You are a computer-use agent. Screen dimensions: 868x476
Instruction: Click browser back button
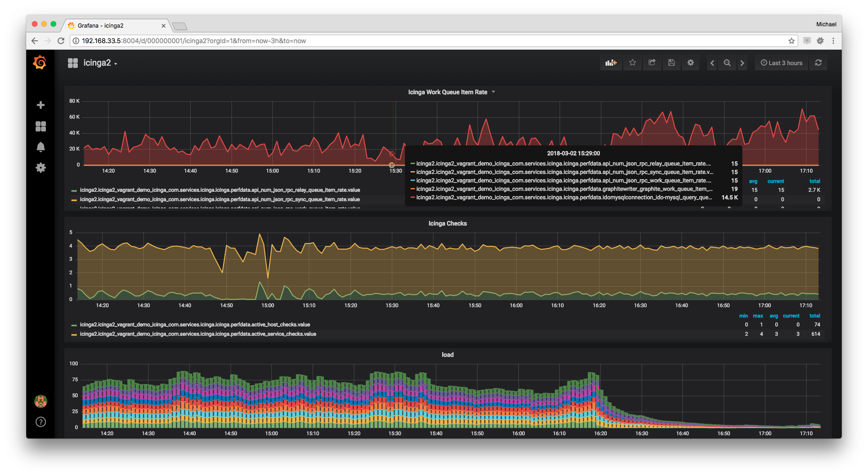35,41
